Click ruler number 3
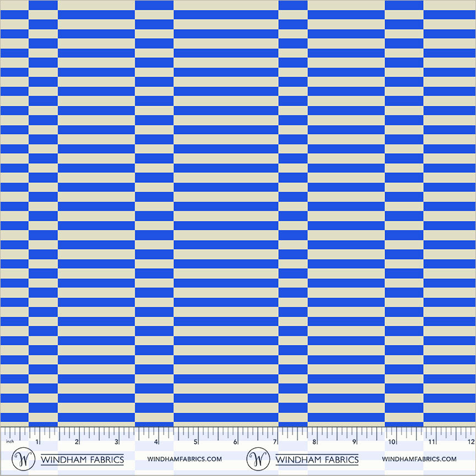Viewport: 476px width, 476px height. tap(116, 442)
